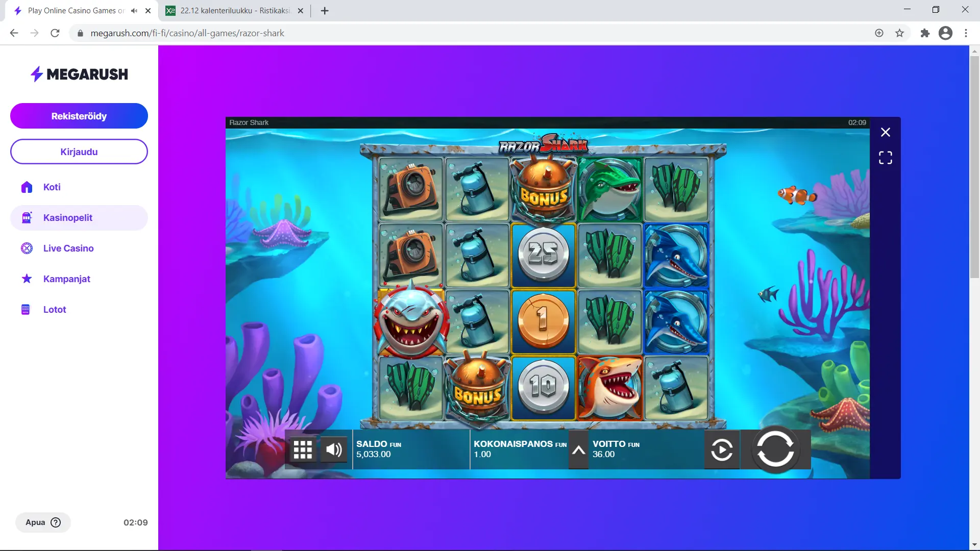This screenshot has height=551, width=980.
Task: Click the MEGARUSH logo
Action: (x=79, y=74)
